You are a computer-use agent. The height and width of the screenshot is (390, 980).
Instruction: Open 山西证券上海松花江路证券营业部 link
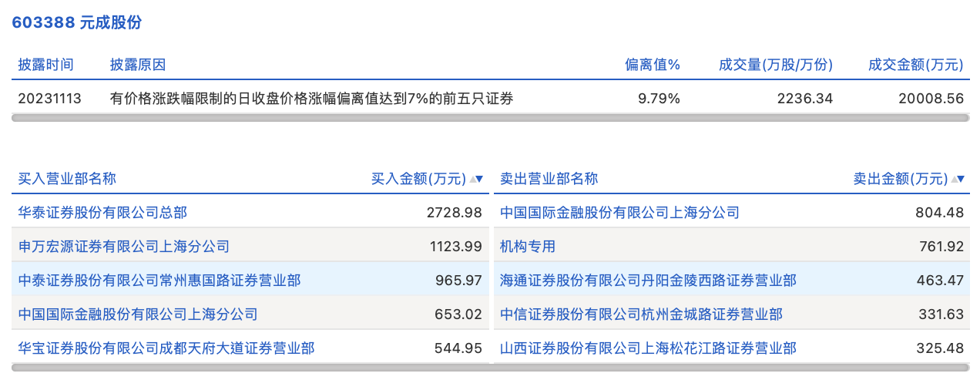click(648, 348)
